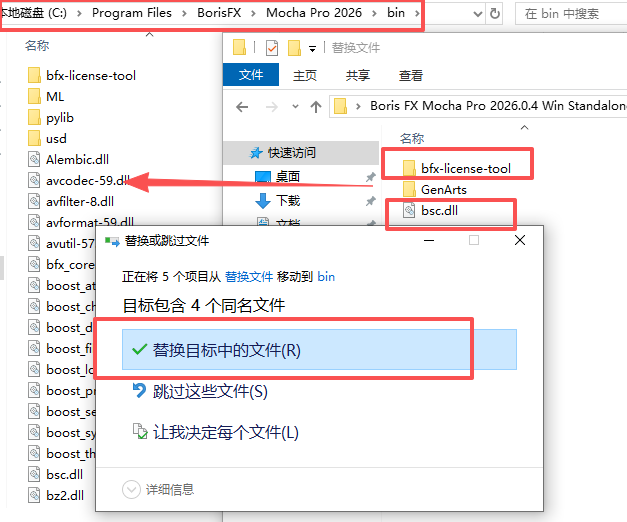Viewport: 627px width, 522px height.
Task: Open the 查看 ribbon tab
Action: [411, 75]
